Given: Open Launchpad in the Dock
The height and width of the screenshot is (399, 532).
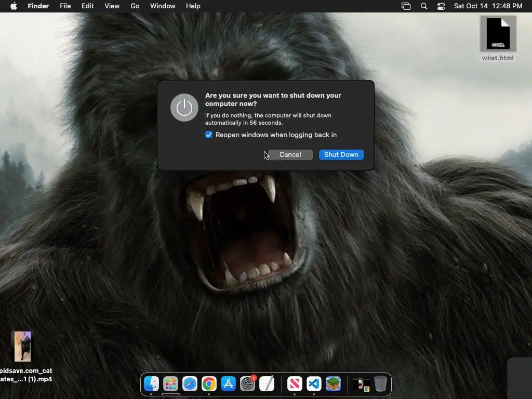Looking at the screenshot, I should 170,384.
